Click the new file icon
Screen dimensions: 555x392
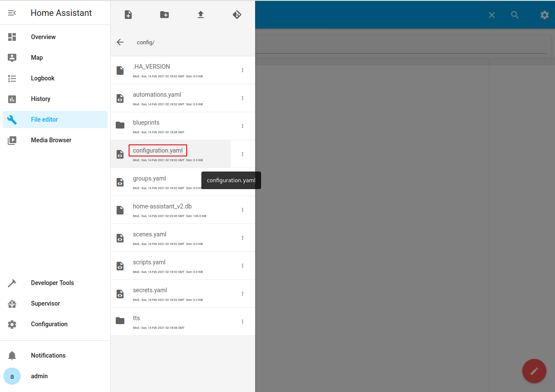pyautogui.click(x=128, y=15)
